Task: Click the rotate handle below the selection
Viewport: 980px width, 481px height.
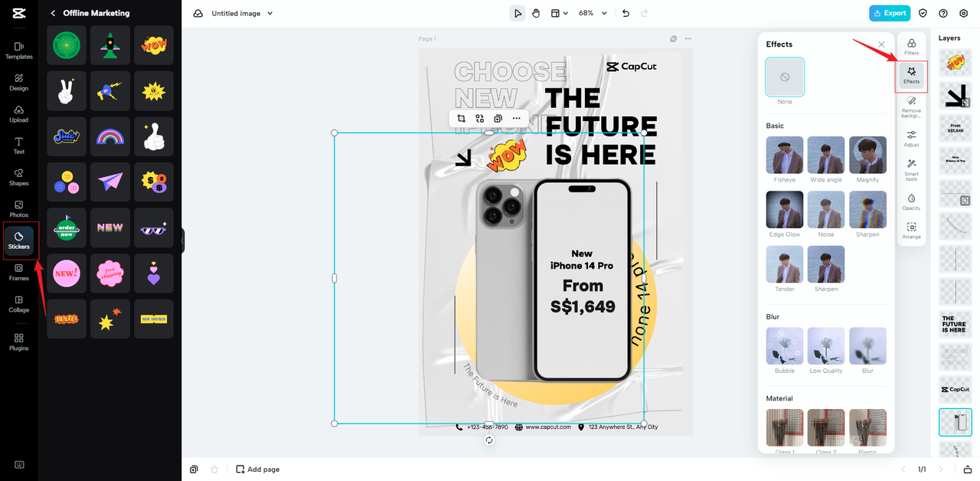Action: pyautogui.click(x=489, y=440)
